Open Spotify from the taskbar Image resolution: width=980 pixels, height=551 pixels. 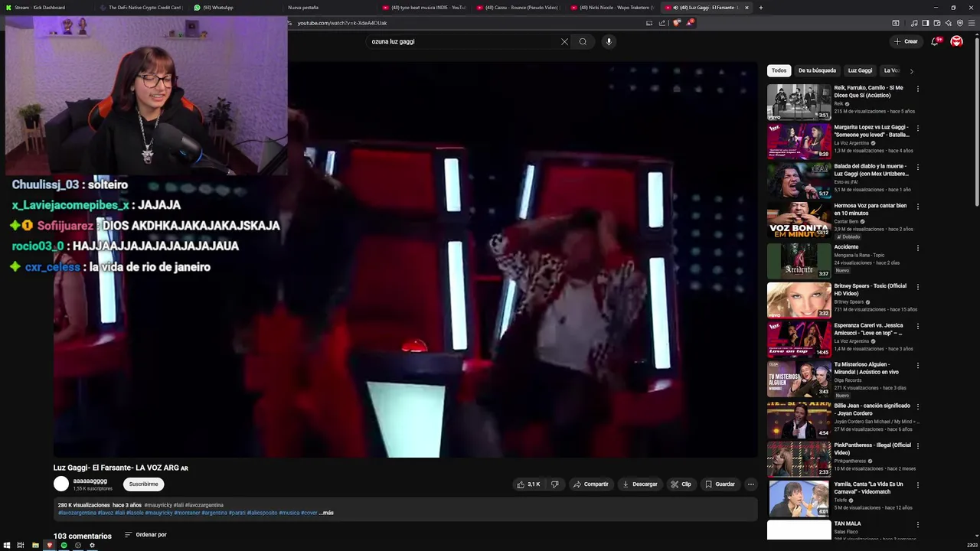coord(64,545)
